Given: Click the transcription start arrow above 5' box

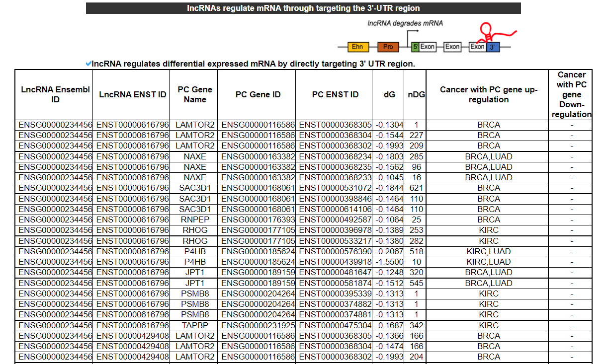Looking at the screenshot, I should [x=411, y=33].
